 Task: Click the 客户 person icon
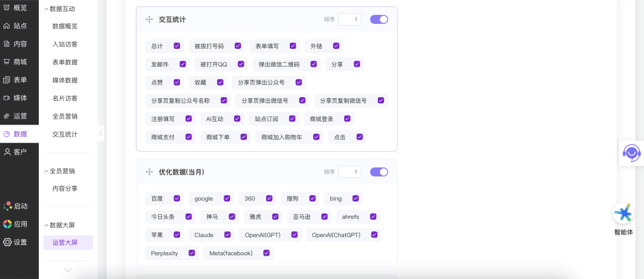pos(7,152)
